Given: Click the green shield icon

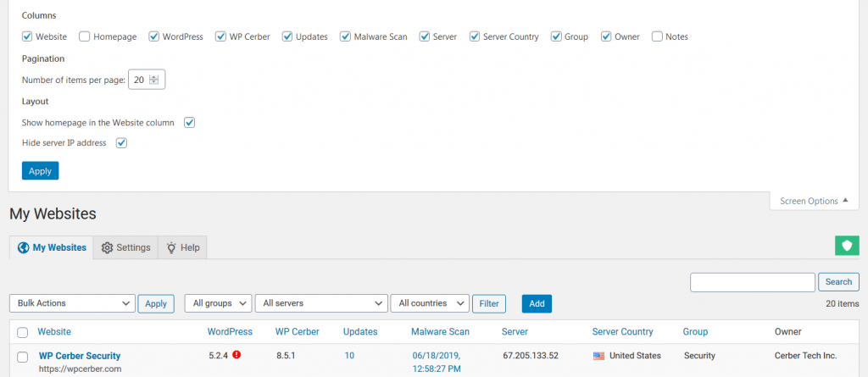Looking at the screenshot, I should (x=847, y=245).
